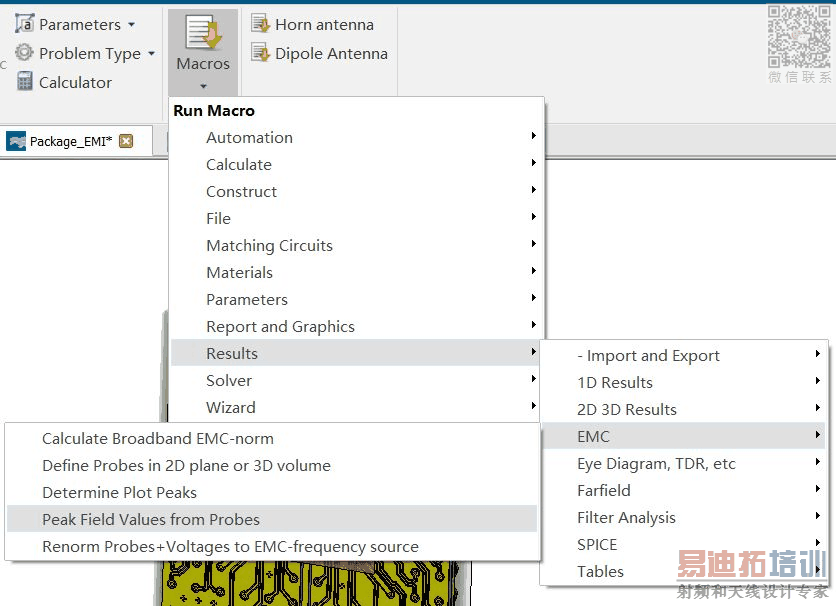The width and height of the screenshot is (836, 606).
Task: Open the Automation submenu
Action: 356,138
